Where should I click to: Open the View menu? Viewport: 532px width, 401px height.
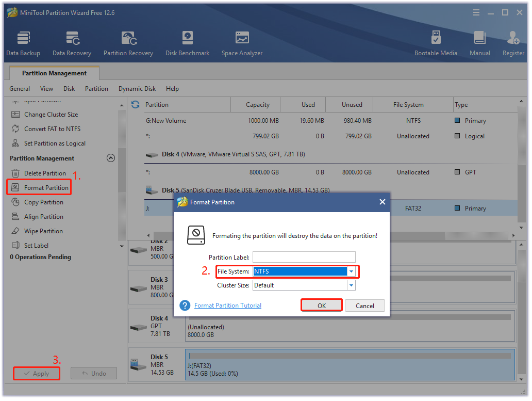click(x=46, y=89)
